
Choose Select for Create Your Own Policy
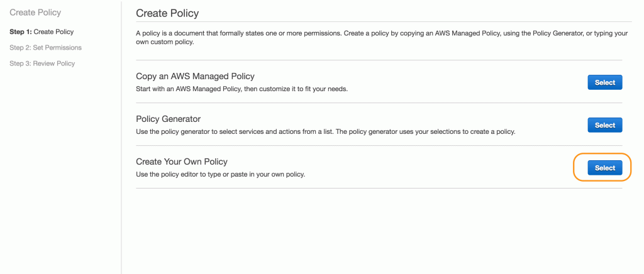click(x=605, y=168)
